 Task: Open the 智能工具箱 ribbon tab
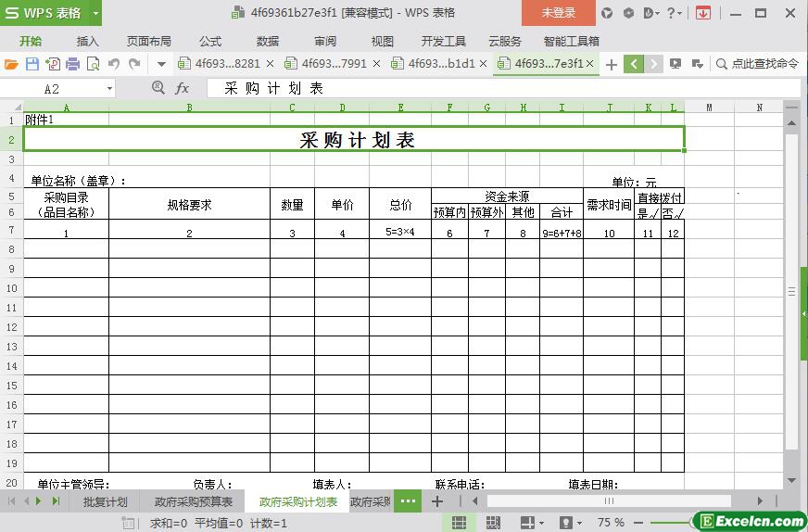pyautogui.click(x=572, y=41)
